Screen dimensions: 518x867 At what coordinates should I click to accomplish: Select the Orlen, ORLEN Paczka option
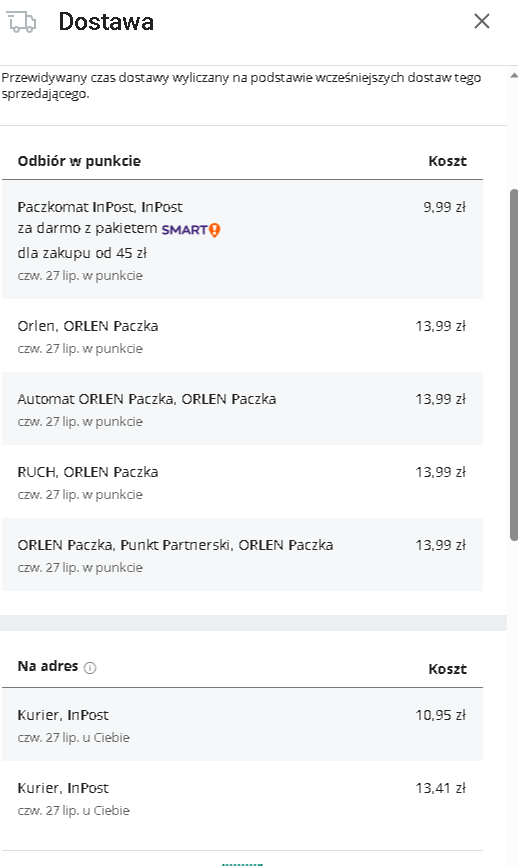tap(242, 336)
